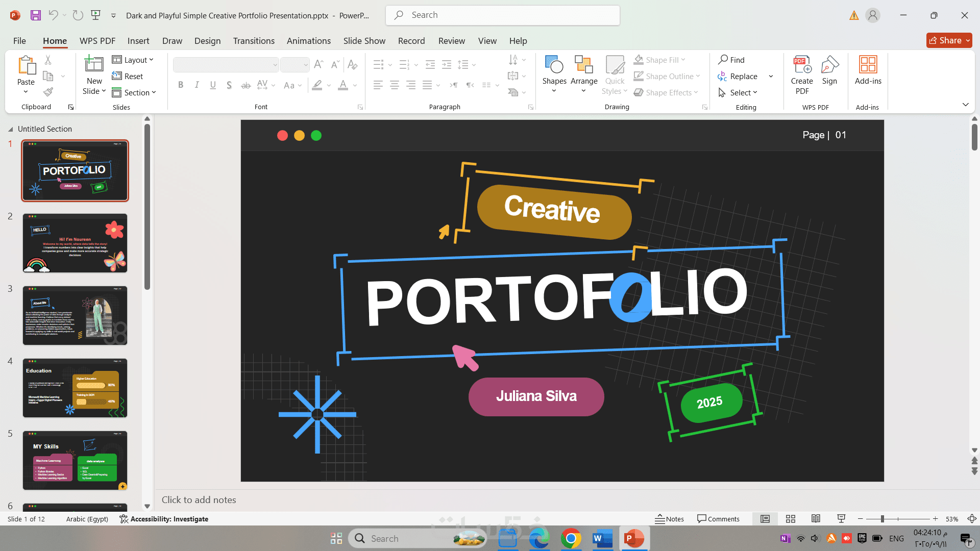The height and width of the screenshot is (551, 980).
Task: Switch to the Animations tab
Action: [x=308, y=41]
